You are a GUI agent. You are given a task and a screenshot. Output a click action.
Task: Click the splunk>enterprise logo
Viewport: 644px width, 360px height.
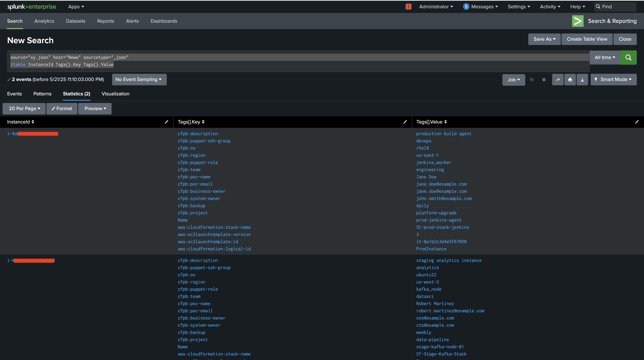tap(31, 6)
